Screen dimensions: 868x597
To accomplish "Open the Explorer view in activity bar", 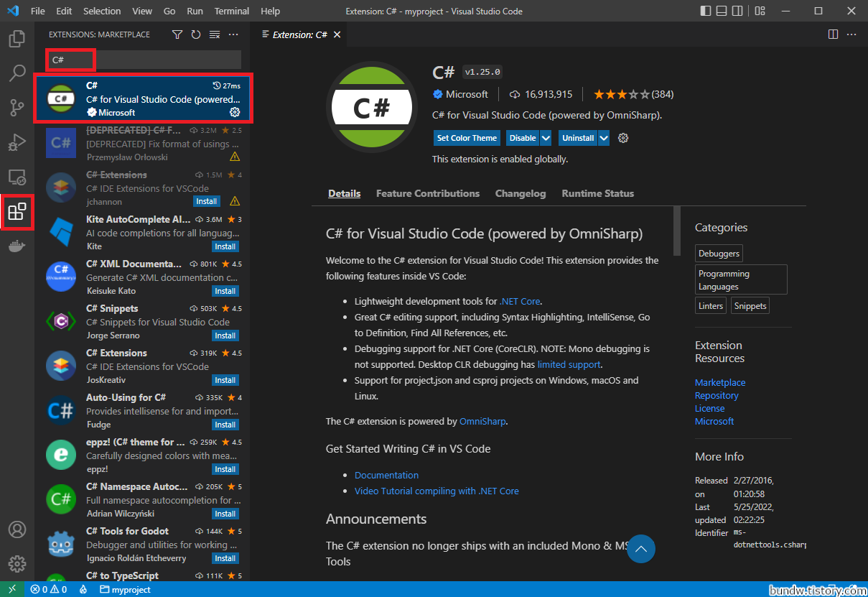I will tap(17, 40).
